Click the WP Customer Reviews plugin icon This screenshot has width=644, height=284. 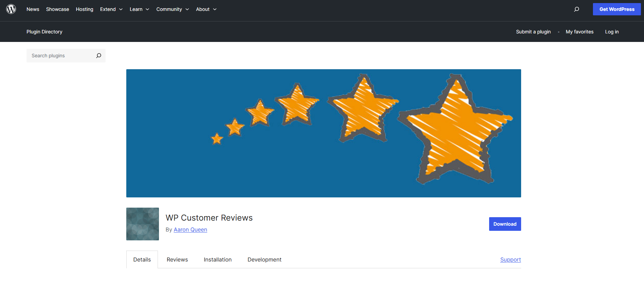[142, 224]
